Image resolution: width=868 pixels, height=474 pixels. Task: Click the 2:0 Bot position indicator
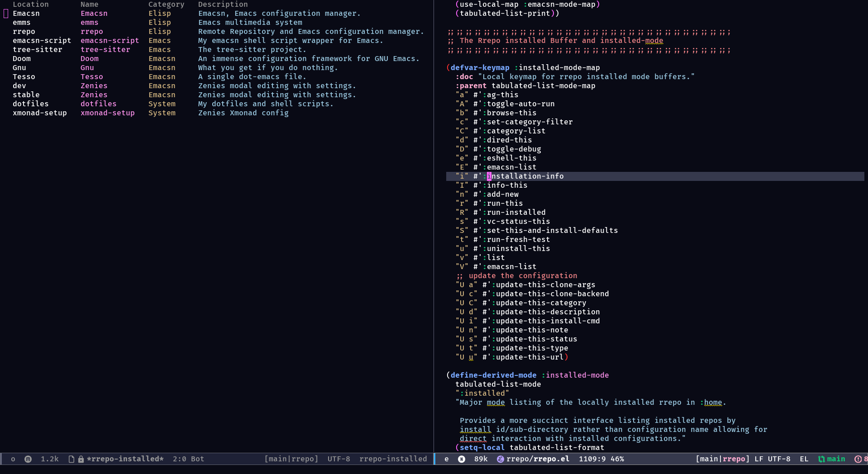[x=188, y=459]
